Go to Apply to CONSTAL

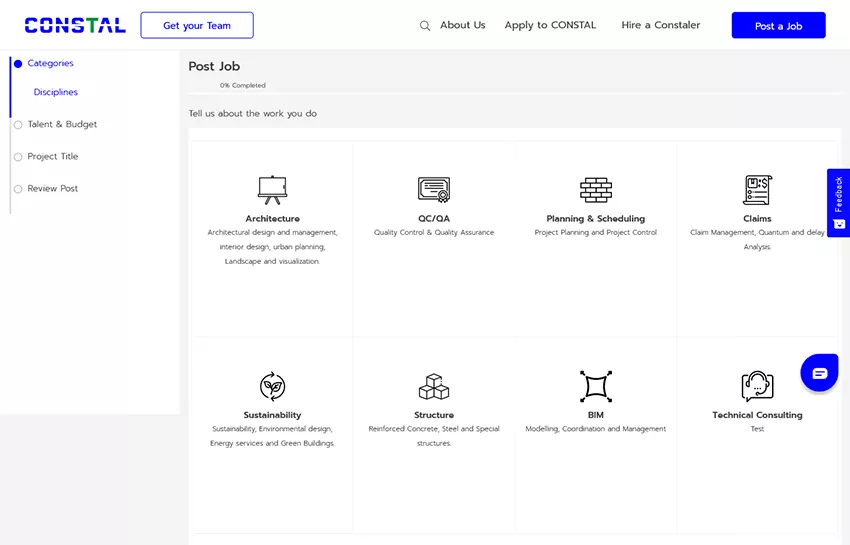pos(550,26)
